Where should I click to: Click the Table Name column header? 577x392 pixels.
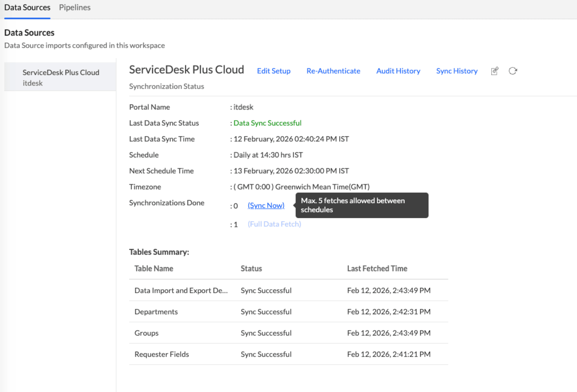click(x=154, y=268)
